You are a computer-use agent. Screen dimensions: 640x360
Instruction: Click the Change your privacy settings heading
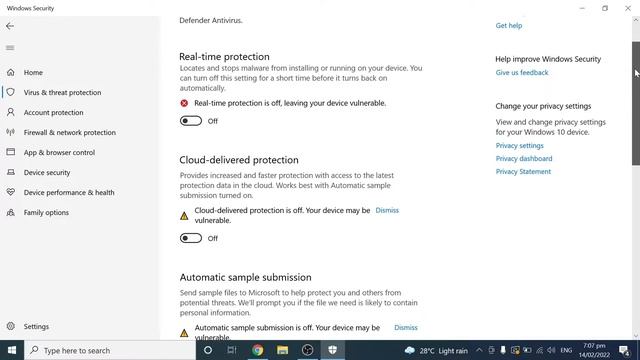coord(543,106)
